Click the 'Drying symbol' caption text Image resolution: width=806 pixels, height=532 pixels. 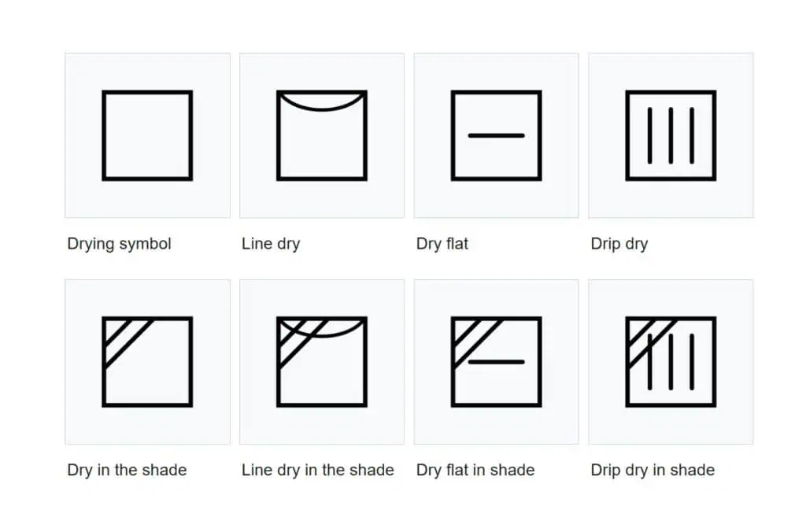120,244
